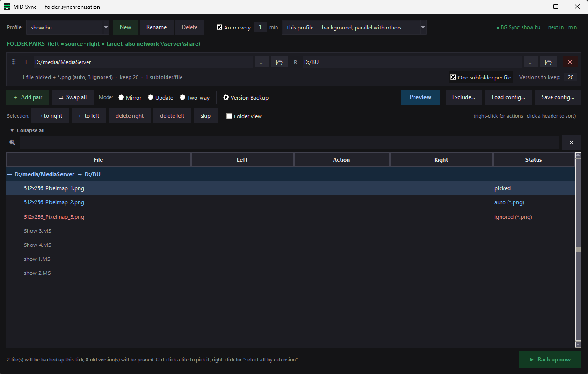Grab the folder pair drag handle
The width and height of the screenshot is (588, 374).
click(14, 62)
